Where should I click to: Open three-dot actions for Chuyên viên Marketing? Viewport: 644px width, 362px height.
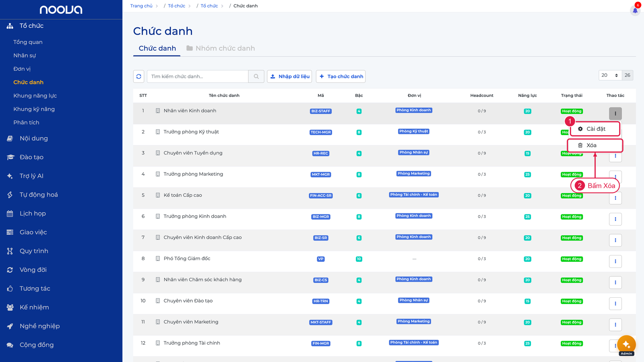pos(615,325)
